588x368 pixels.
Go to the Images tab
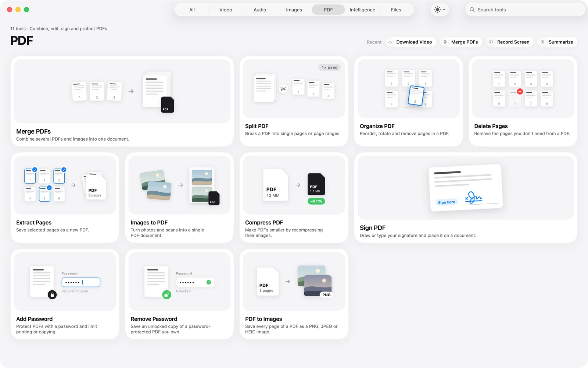(x=294, y=10)
